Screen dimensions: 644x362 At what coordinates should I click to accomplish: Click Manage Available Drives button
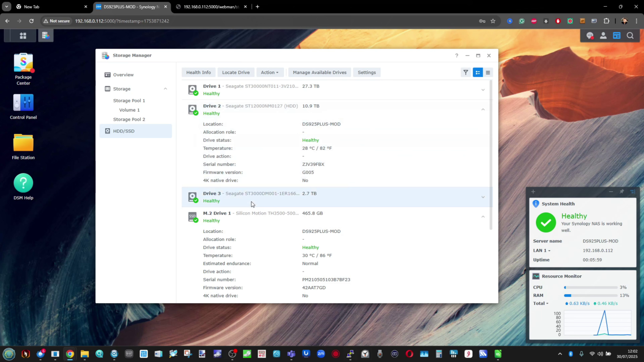319,72
